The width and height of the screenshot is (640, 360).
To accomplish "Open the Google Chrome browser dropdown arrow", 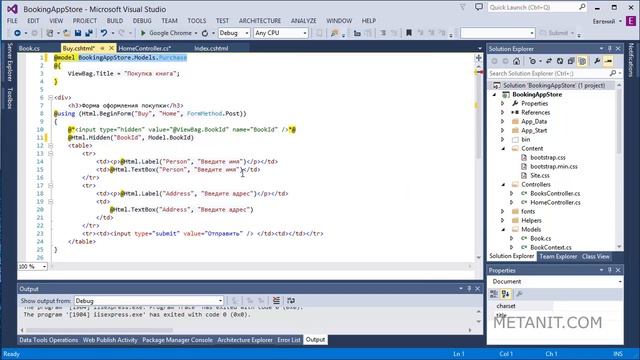I will [x=196, y=33].
